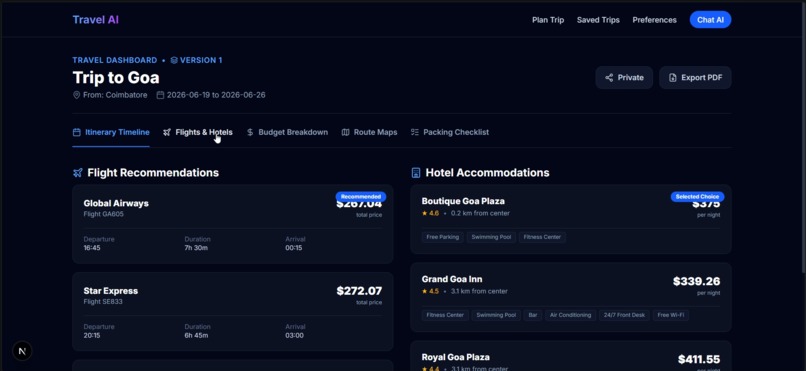Click the 4.5 star rating of Grand Goa Inn
Viewport: 806px width, 371px height.
[x=430, y=291]
